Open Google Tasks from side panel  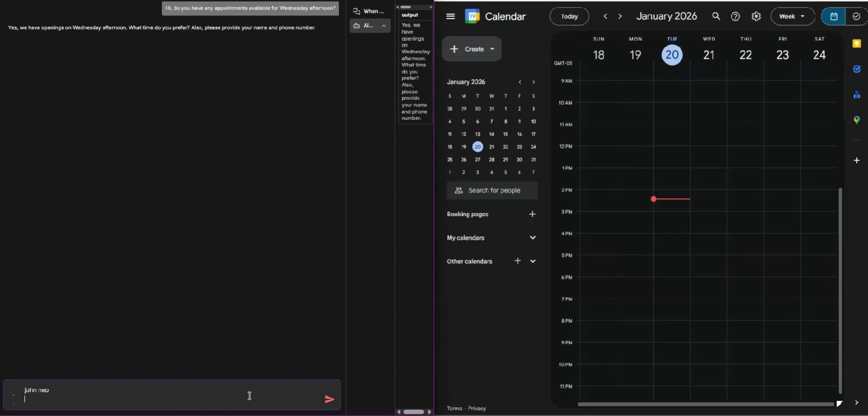pyautogui.click(x=856, y=69)
